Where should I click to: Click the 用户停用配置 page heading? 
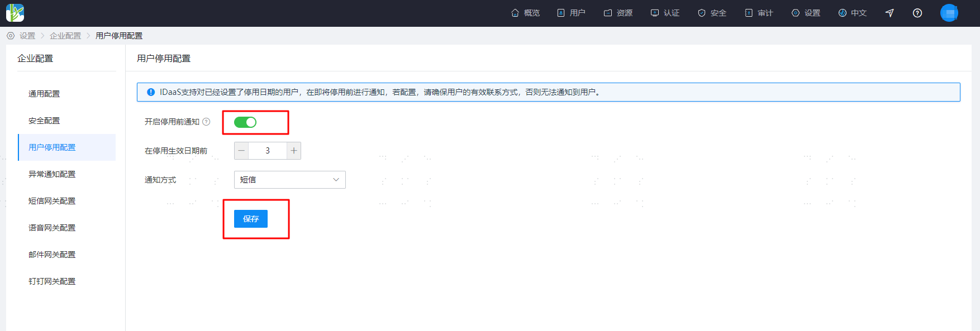[x=164, y=59]
